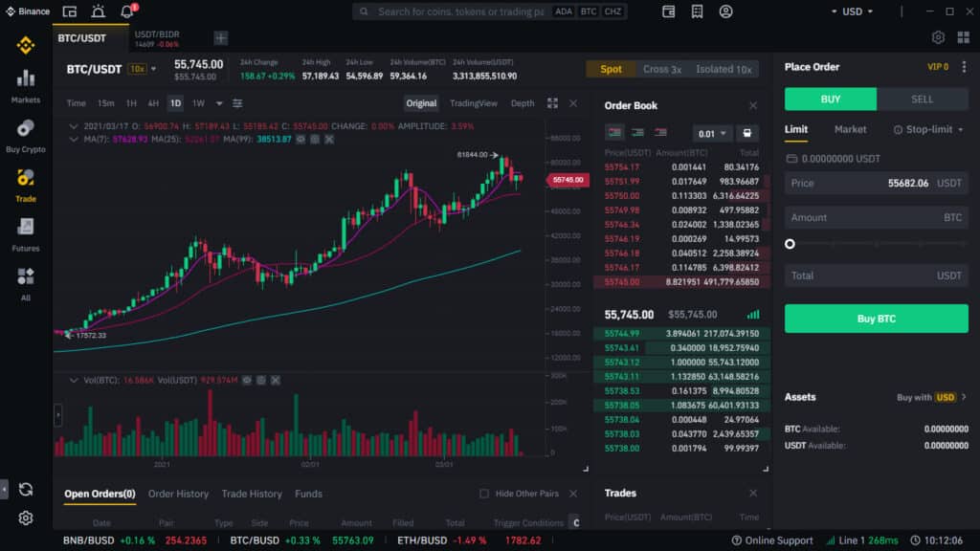Click the refresh icon in the sidebar bottom

pyautogui.click(x=26, y=489)
